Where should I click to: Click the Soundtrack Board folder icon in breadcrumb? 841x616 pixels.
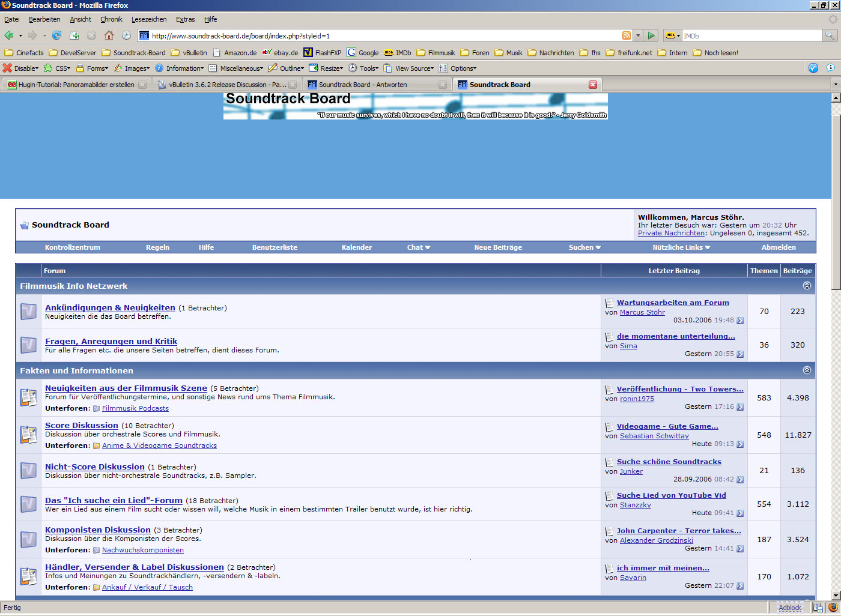(x=25, y=225)
